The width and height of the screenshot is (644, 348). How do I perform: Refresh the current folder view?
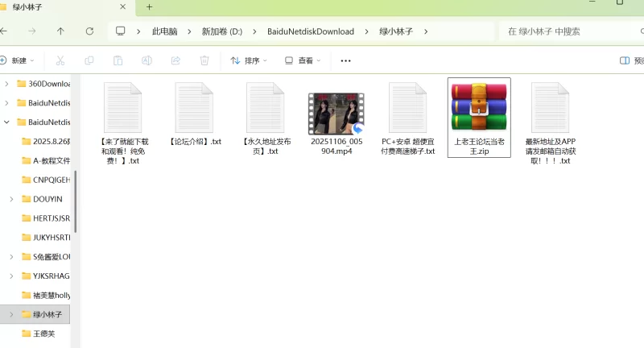coord(89,31)
